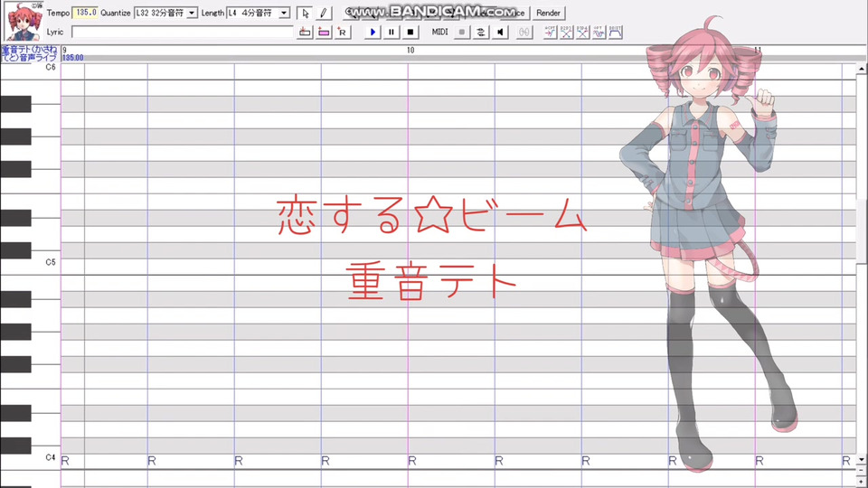Click the Tempo 135.0 field
Image resolution: width=868 pixels, height=488 pixels.
85,12
